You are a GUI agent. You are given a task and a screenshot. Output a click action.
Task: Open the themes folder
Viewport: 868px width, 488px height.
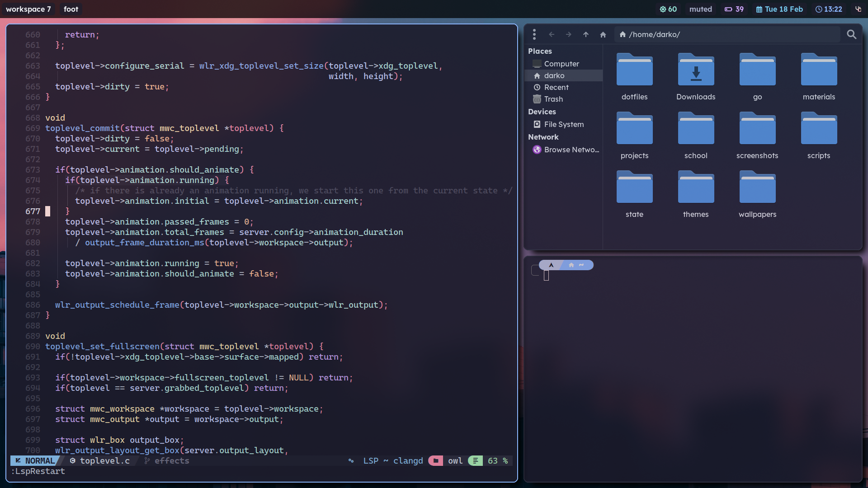tap(696, 195)
